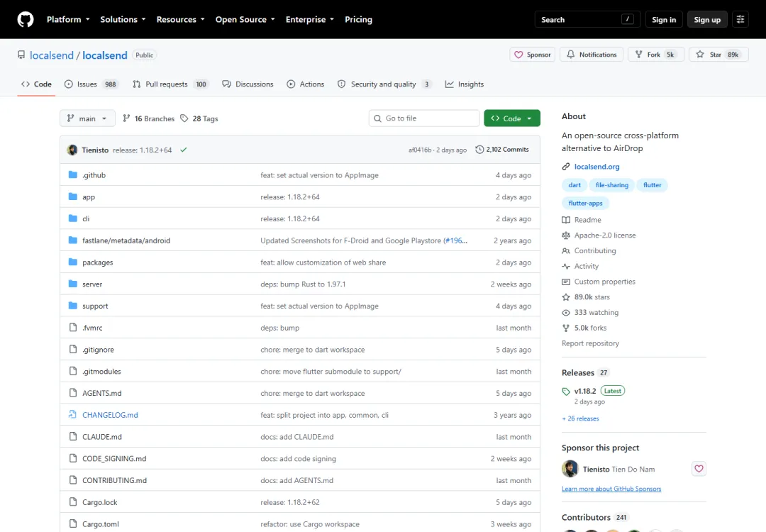This screenshot has height=532, width=766.
Task: Click the .fvmrc file icon
Action: pyautogui.click(x=73, y=328)
